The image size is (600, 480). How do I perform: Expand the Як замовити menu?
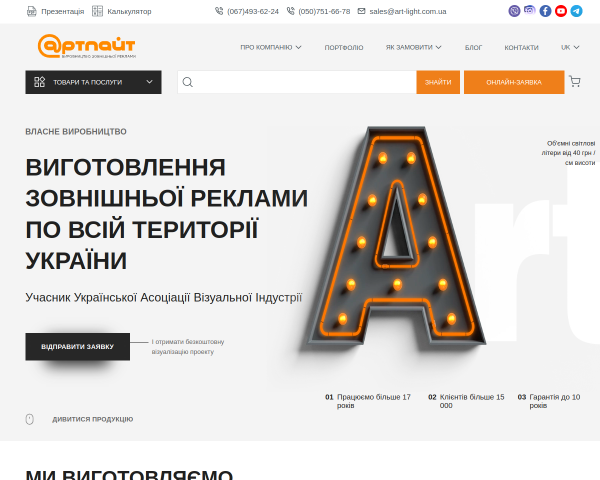click(413, 47)
